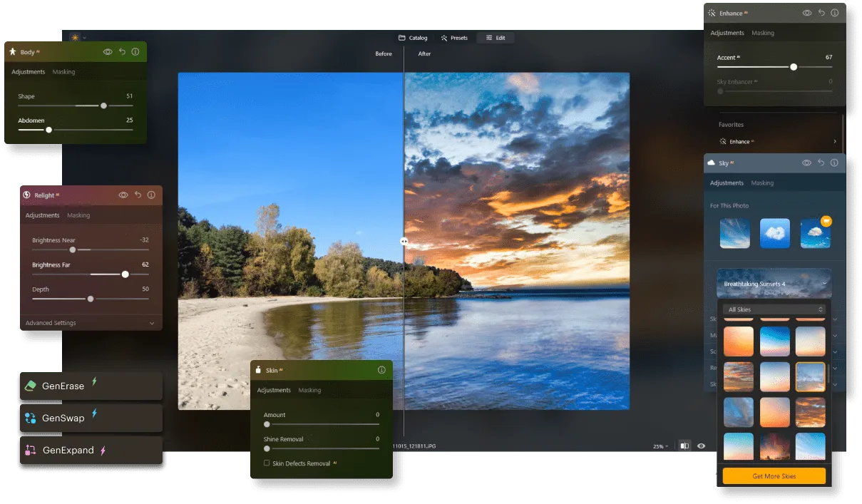This screenshot has height=504, width=862.
Task: Open the Masking tab in Relight panel
Action: click(x=78, y=215)
